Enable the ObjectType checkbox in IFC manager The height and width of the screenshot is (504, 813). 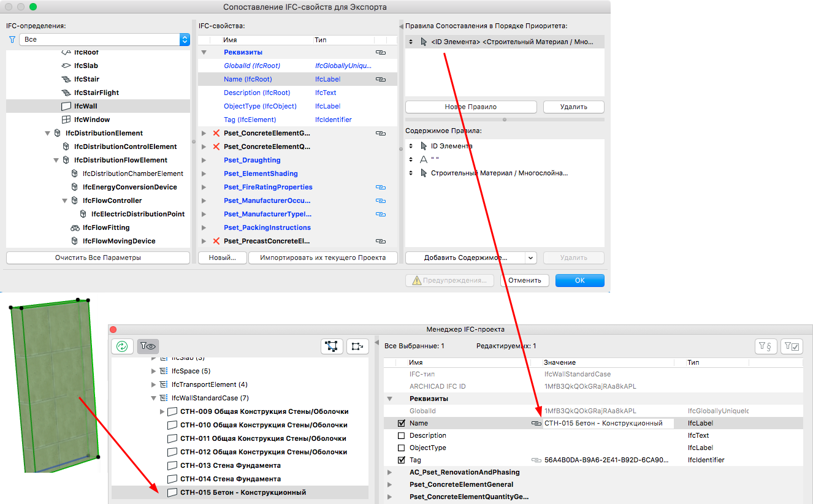pyautogui.click(x=402, y=448)
